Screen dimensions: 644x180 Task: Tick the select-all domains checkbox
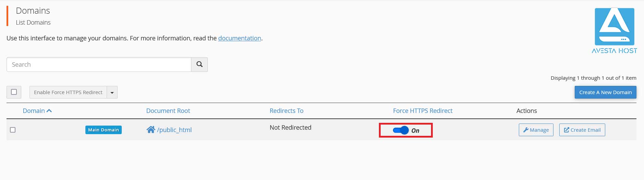[14, 92]
